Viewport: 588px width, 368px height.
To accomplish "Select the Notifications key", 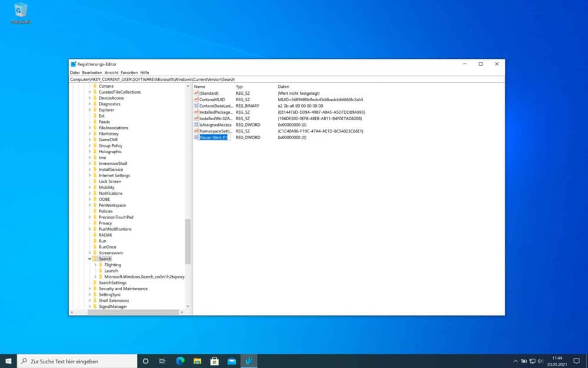I will coord(111,193).
